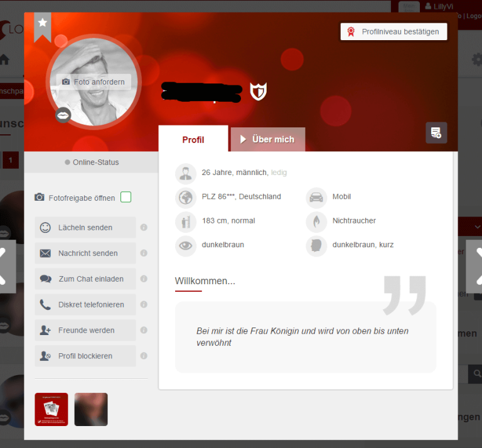Click the star bookmark favorite icon
The height and width of the screenshot is (448, 482).
[x=43, y=23]
